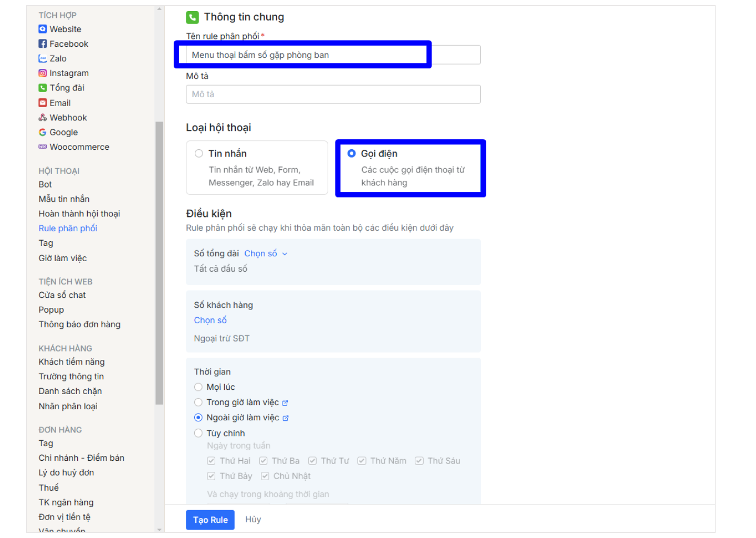Viewport: 756px width, 538px height.
Task: Choose the Mọi lúc time option
Action: click(x=198, y=387)
